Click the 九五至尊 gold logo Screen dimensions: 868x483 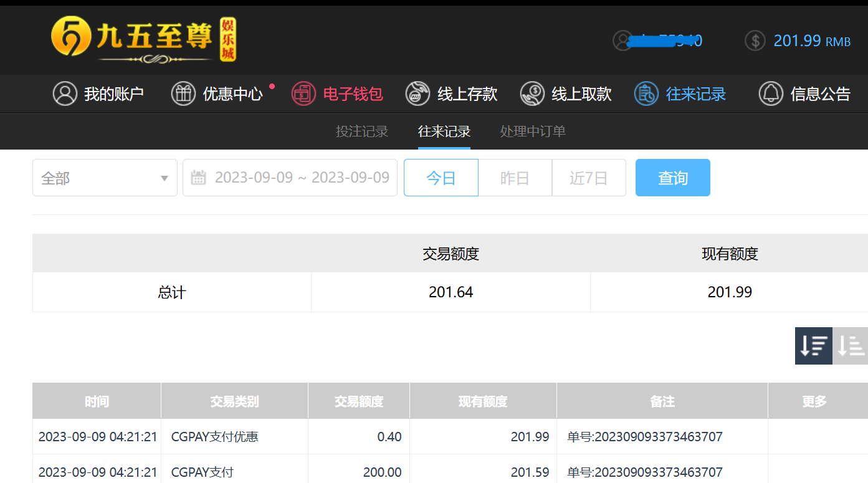click(144, 39)
